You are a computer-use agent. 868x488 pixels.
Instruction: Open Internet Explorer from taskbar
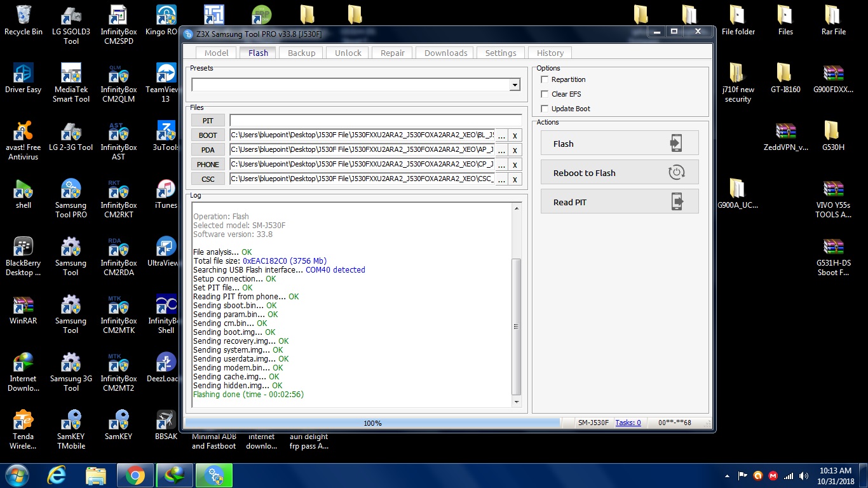(x=57, y=475)
